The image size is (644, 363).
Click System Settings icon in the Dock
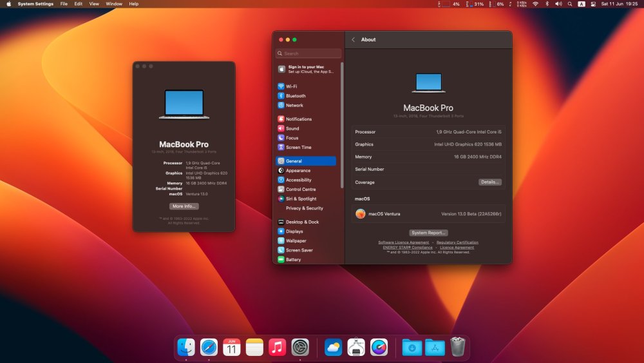pos(300,348)
